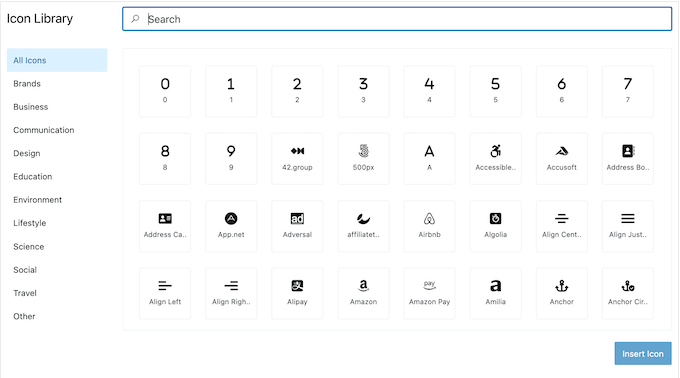The height and width of the screenshot is (378, 680).
Task: Open the Business category
Action: click(57, 107)
